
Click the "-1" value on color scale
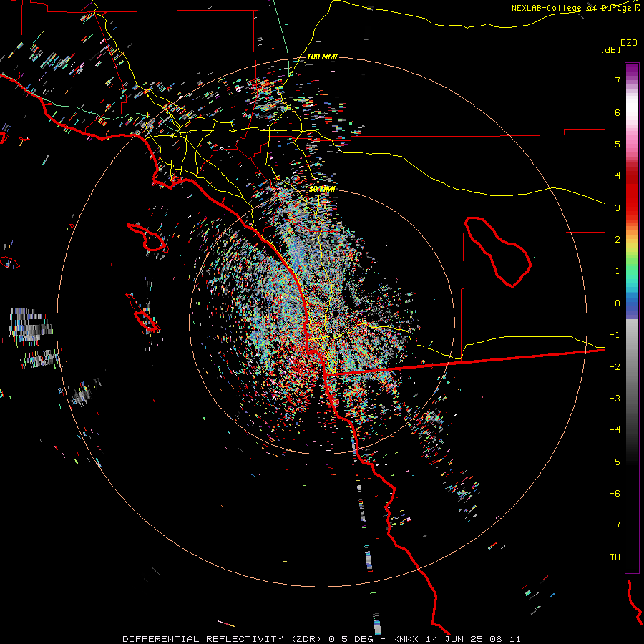(615, 335)
